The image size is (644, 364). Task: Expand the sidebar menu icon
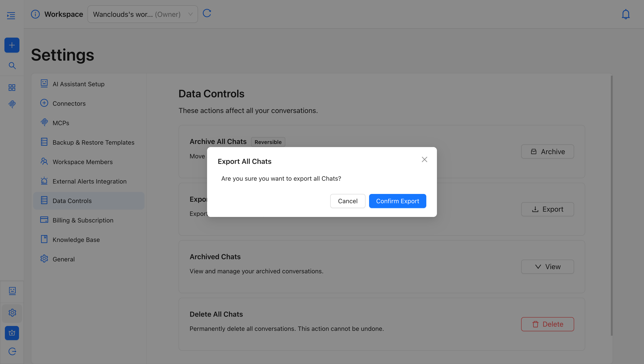point(11,15)
